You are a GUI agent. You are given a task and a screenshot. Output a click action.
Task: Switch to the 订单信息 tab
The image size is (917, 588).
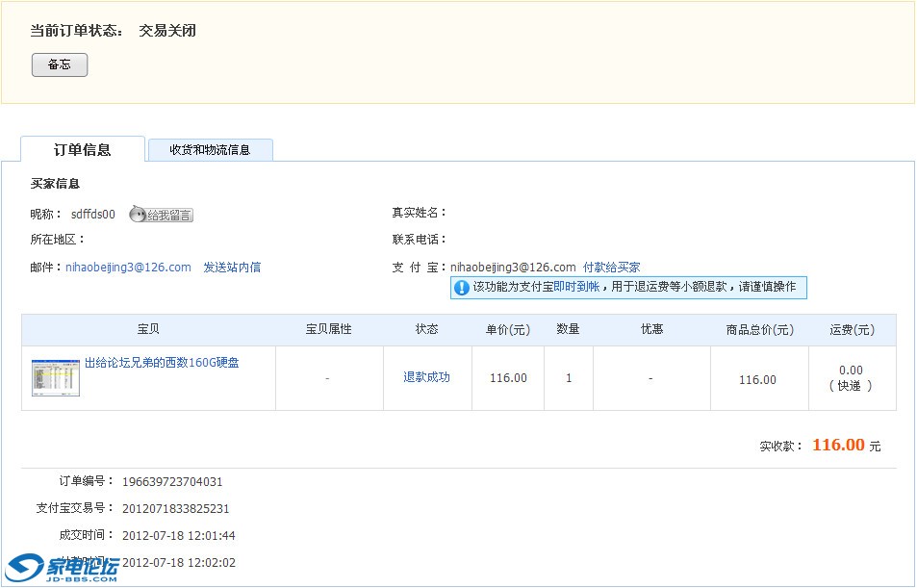83,149
